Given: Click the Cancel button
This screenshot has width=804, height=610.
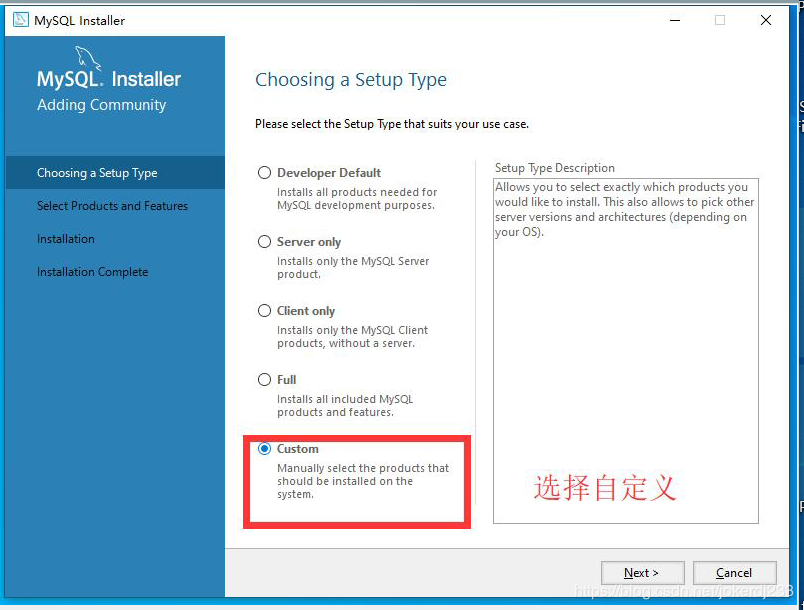Looking at the screenshot, I should [x=734, y=573].
